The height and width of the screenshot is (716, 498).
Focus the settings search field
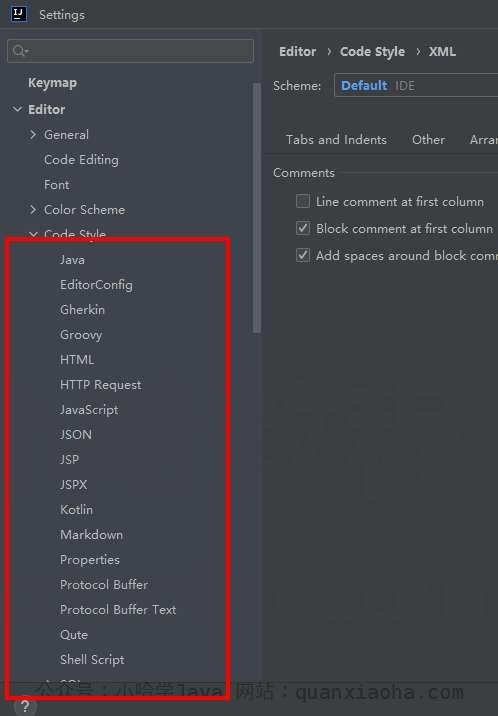click(x=130, y=50)
